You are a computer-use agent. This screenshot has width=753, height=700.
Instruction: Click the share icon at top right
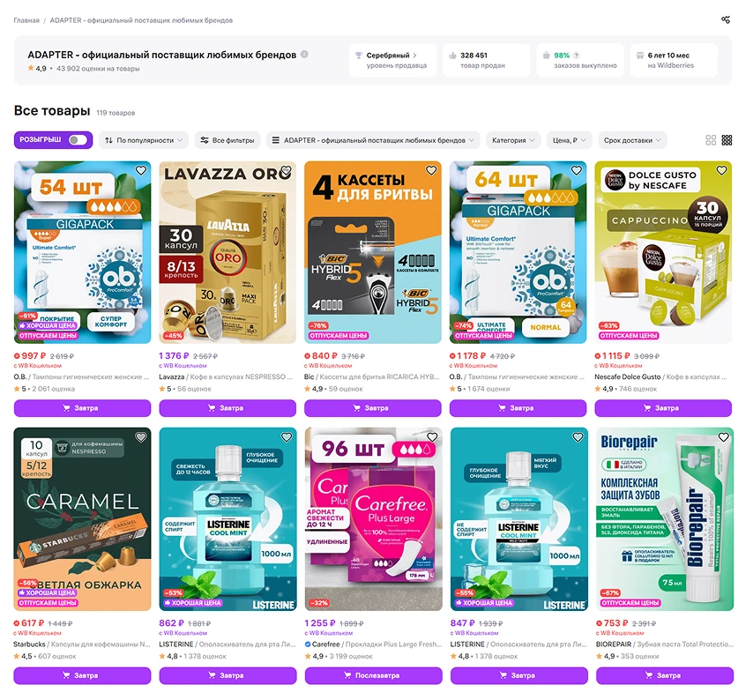tap(725, 19)
